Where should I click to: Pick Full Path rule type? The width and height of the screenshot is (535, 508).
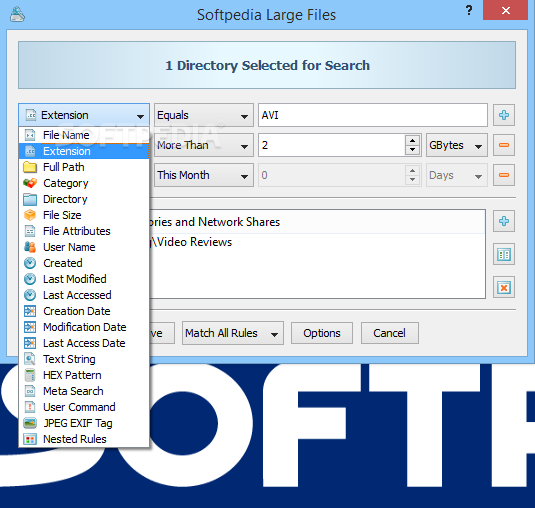(84, 167)
